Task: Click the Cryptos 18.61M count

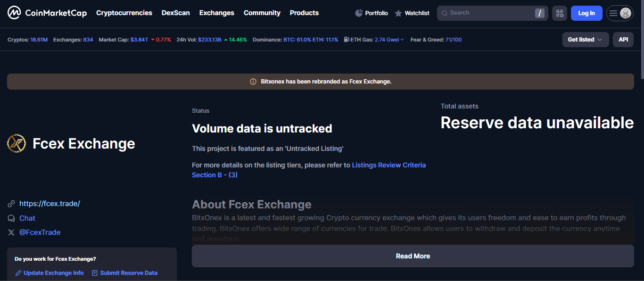Action: point(39,40)
